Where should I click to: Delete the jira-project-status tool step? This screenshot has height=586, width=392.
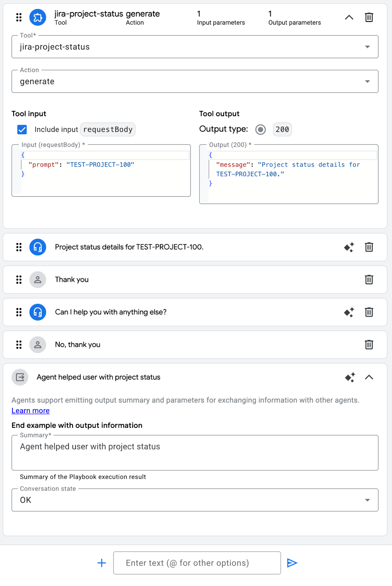pyautogui.click(x=369, y=17)
